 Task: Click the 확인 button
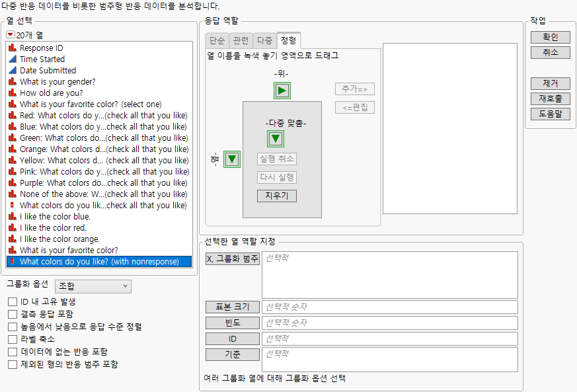[550, 37]
